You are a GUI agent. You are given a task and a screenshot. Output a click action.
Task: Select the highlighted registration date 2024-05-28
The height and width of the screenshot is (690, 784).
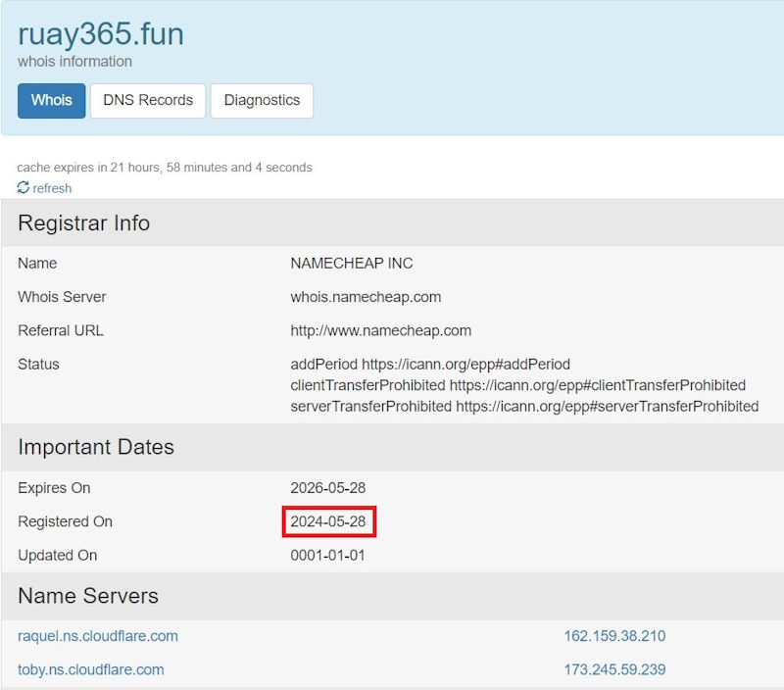tap(330, 521)
